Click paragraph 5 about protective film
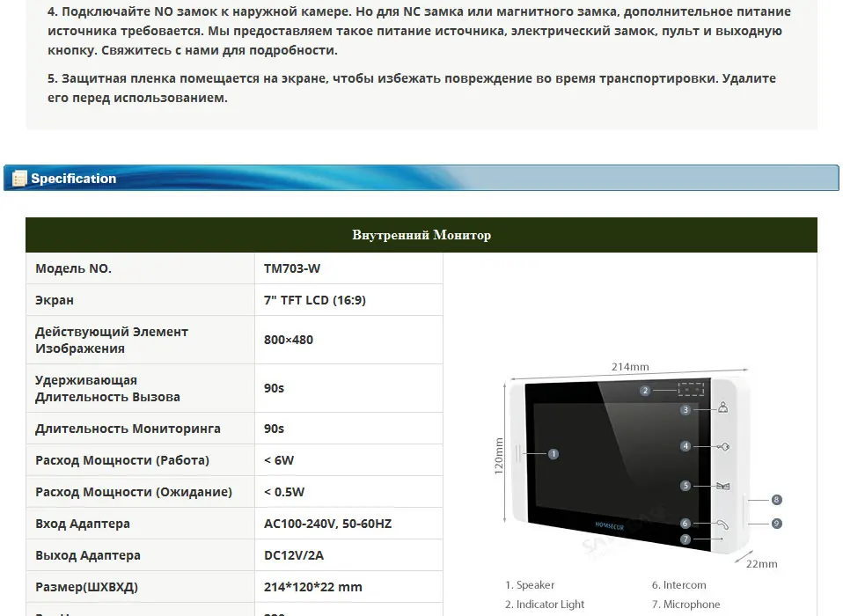This screenshot has width=843, height=616. point(412,88)
